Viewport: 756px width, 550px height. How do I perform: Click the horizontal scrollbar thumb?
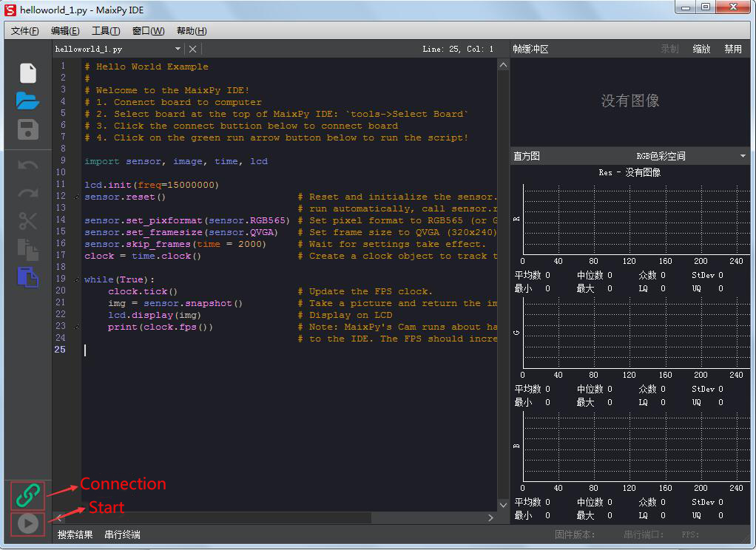point(217,517)
